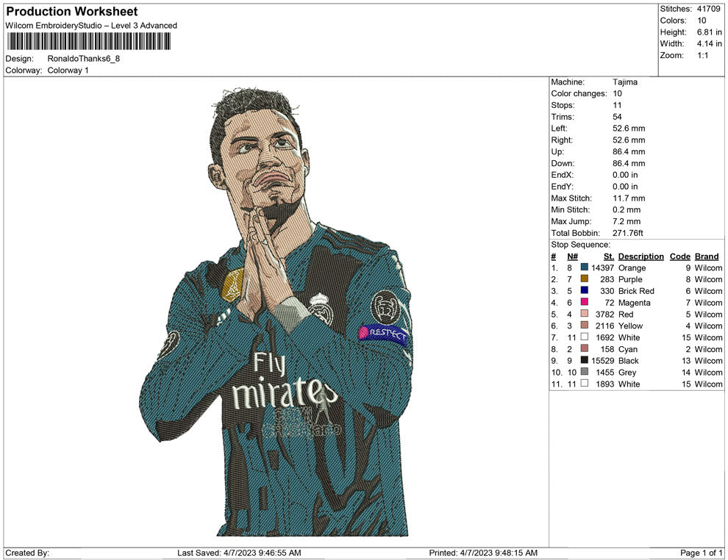Select the Max Stitch value '11.7 mm'
Image resolution: width=728 pixels, height=560 pixels.
(629, 198)
